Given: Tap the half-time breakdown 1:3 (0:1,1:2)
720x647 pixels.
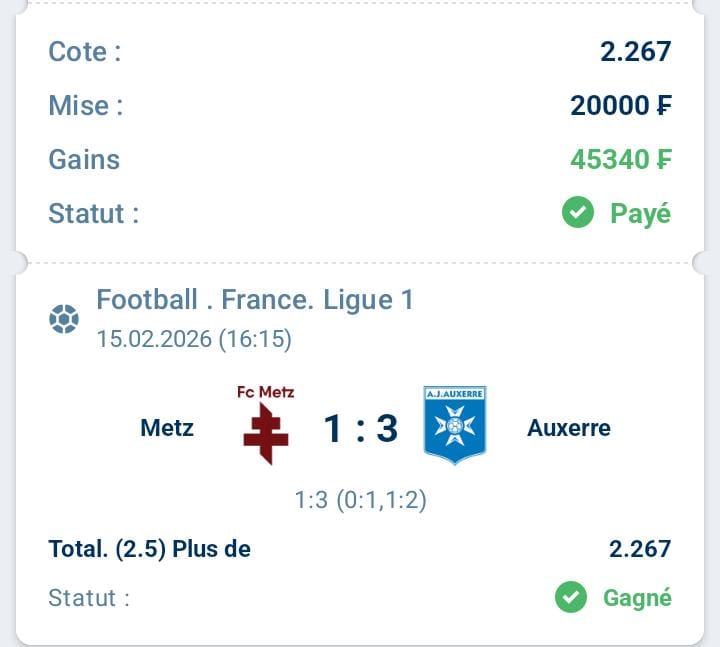Looking at the screenshot, I should tap(360, 499).
